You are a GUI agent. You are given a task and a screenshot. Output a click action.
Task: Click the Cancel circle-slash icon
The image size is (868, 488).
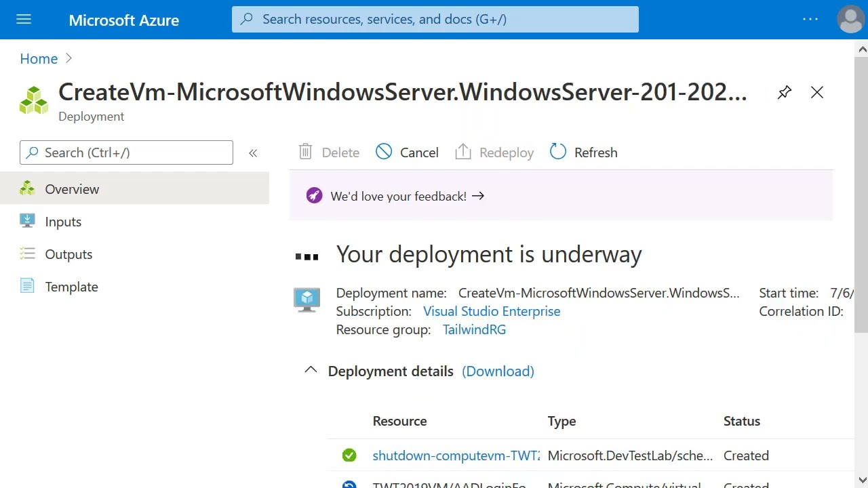[384, 151]
